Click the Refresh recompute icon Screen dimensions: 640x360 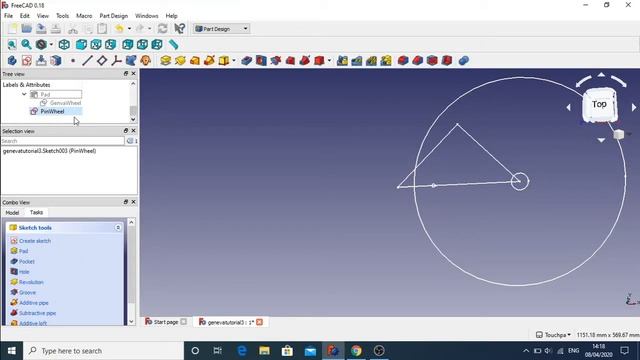pyautogui.click(x=162, y=29)
